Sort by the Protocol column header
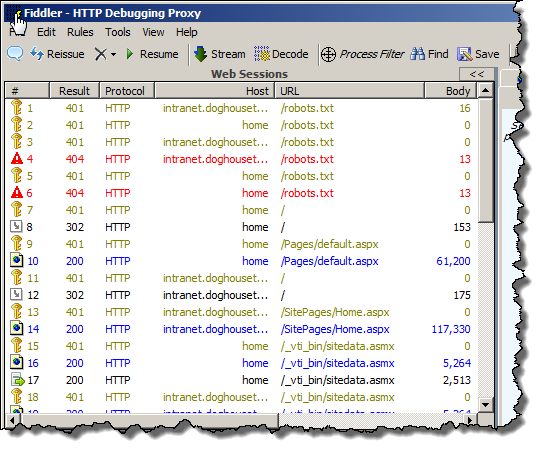 coord(127,91)
